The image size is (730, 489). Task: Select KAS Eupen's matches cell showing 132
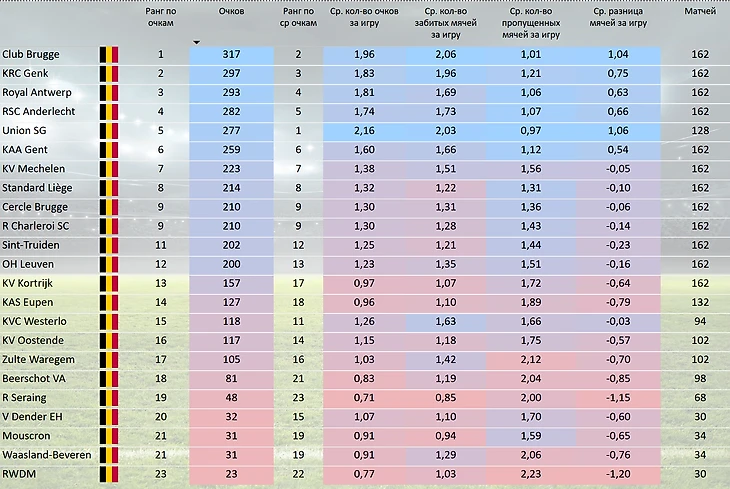[699, 301]
